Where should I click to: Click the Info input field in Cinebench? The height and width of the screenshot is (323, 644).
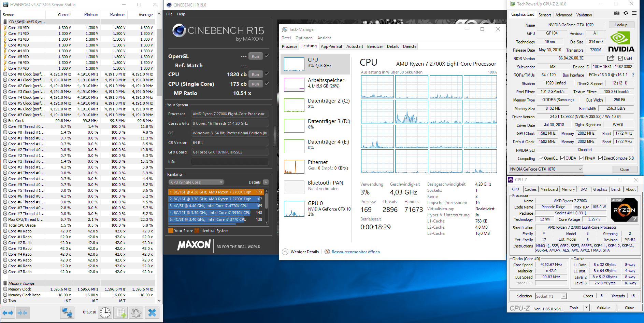[230, 162]
